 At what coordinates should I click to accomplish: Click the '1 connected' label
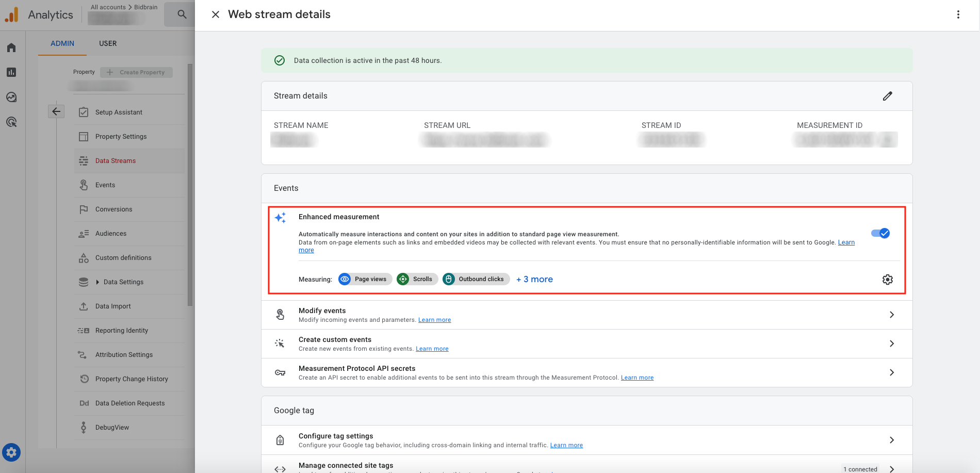(860, 469)
